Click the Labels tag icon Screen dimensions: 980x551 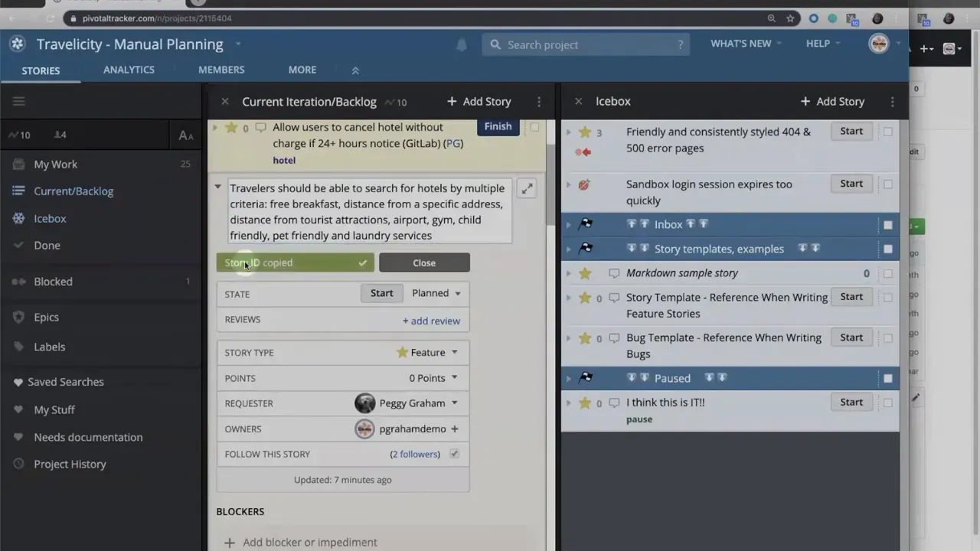click(x=19, y=347)
